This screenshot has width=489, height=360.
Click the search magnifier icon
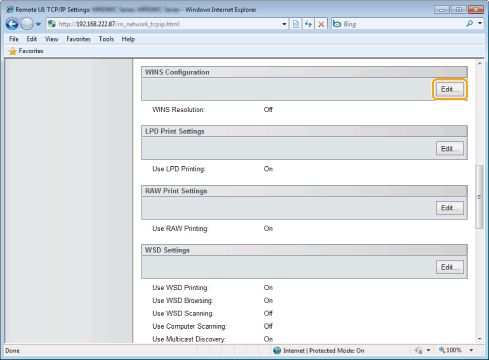click(470, 23)
